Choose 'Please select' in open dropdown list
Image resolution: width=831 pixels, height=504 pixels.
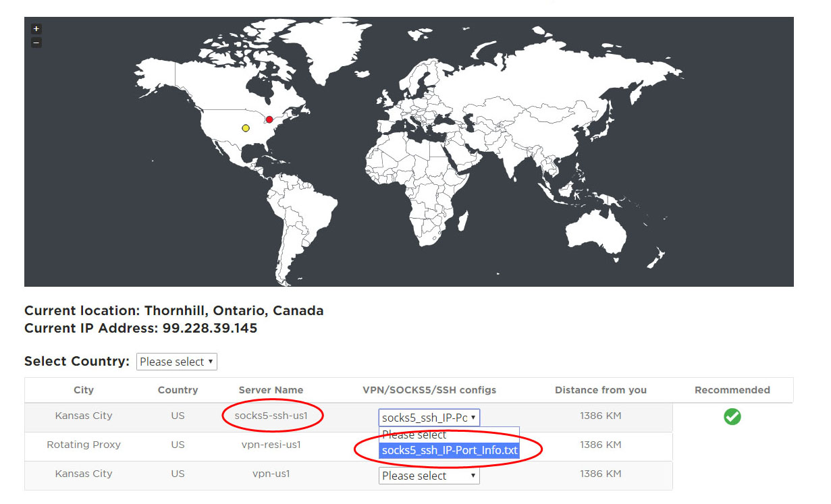414,435
